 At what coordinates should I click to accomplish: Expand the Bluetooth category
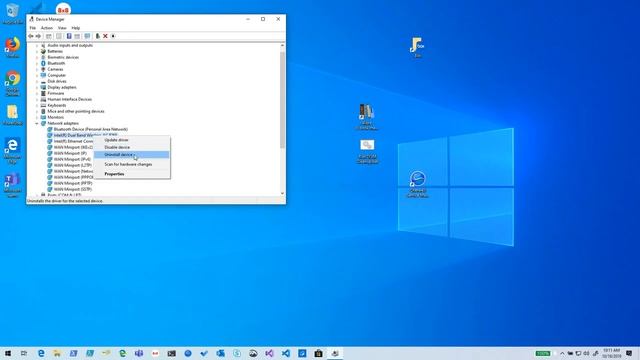[x=37, y=63]
